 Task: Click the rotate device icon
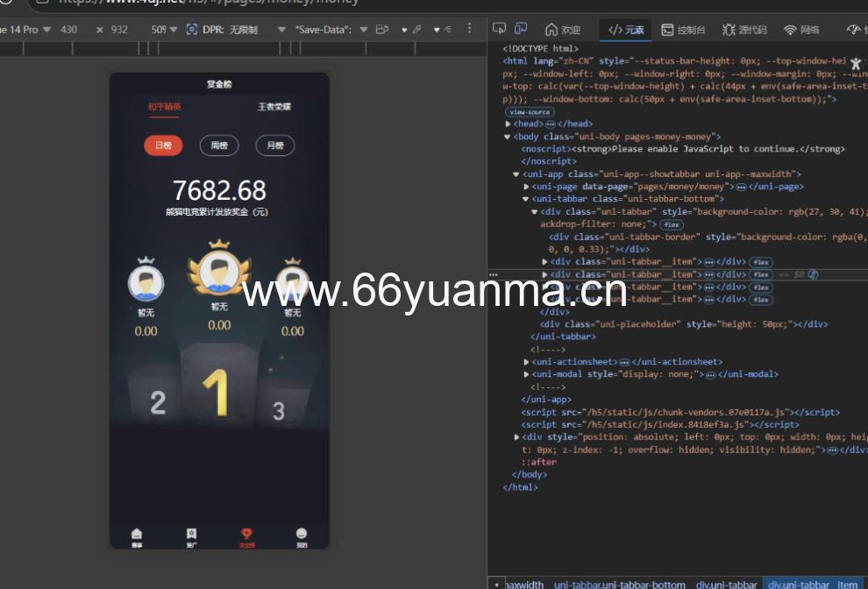click(382, 29)
